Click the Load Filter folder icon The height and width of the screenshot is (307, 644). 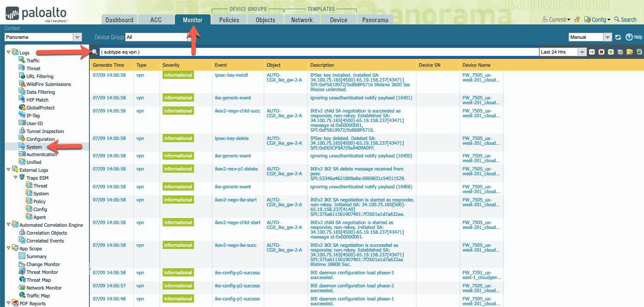click(630, 52)
